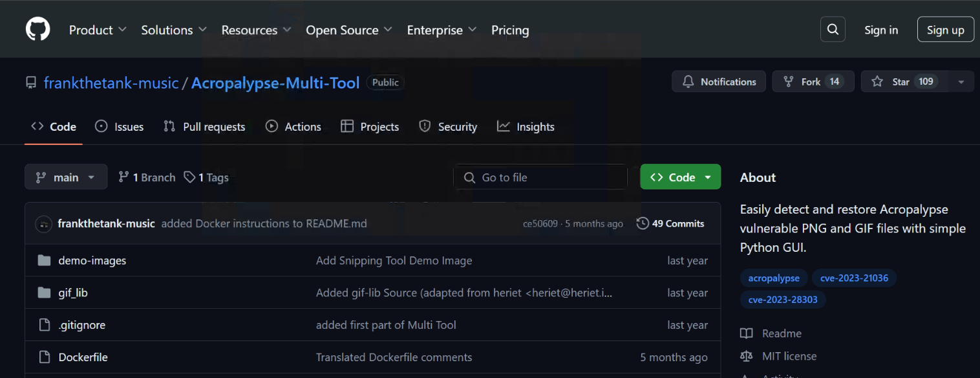Viewport: 980px width, 378px height.
Task: Click the file icon for Dockerfile
Action: 44,357
